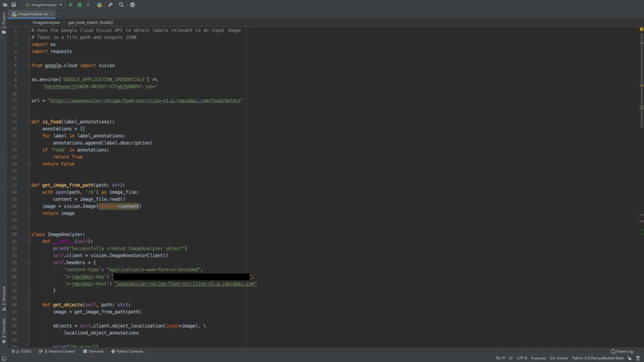Collapse the is_food function fold marker
This screenshot has height=362, width=644.
(x=29, y=122)
